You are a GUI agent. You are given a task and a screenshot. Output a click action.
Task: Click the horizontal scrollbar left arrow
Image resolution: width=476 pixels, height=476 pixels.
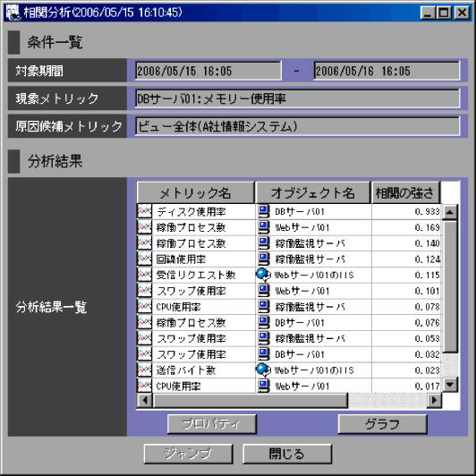pyautogui.click(x=145, y=400)
